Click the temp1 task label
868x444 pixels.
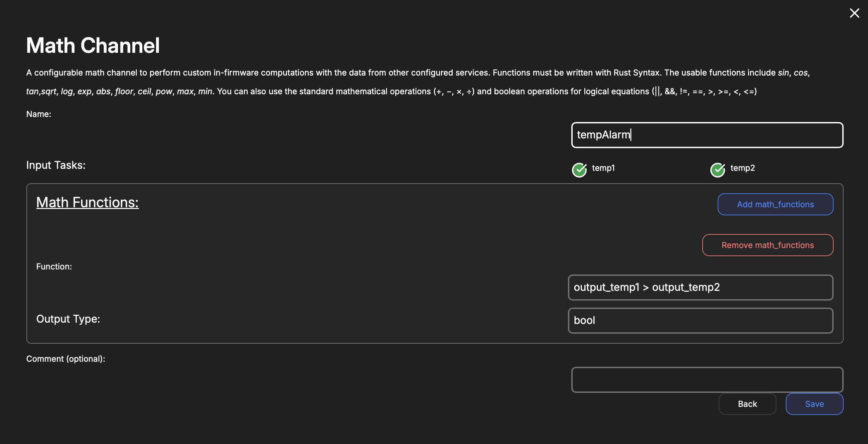[603, 168]
